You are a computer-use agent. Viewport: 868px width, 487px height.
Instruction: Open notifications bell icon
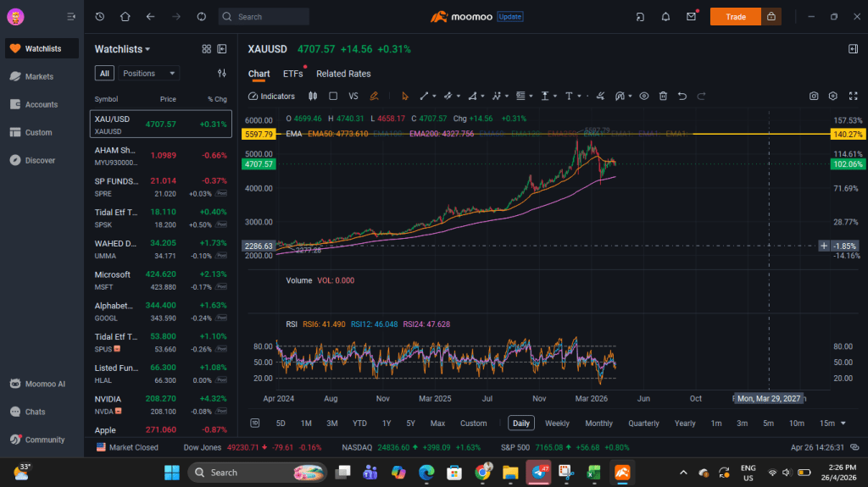pyautogui.click(x=665, y=17)
